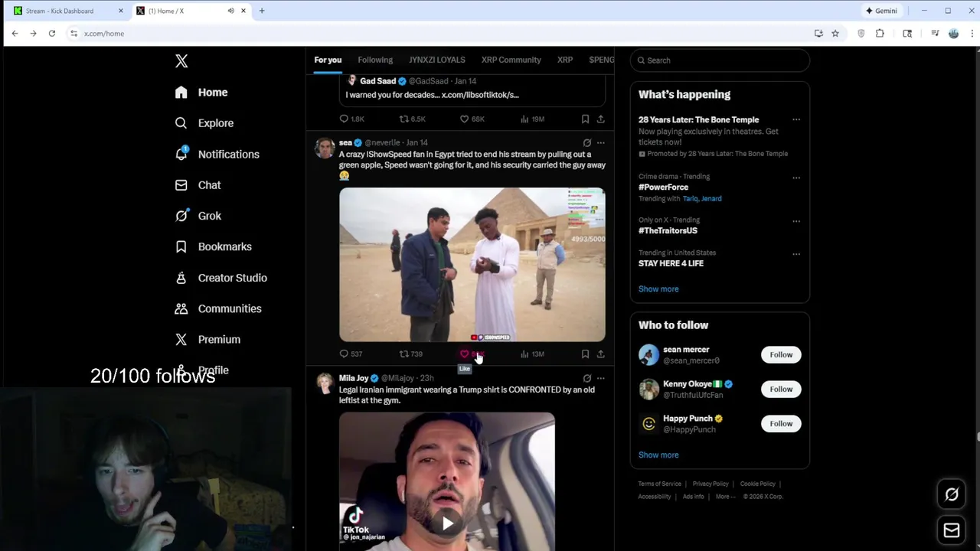Open the Explore page
The image size is (980, 551).
click(x=204, y=123)
